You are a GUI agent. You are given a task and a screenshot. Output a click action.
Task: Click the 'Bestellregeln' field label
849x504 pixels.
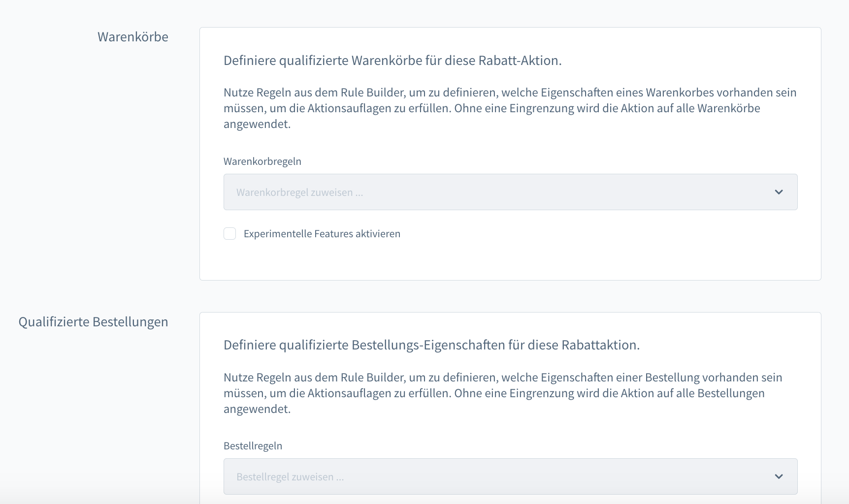pyautogui.click(x=253, y=446)
